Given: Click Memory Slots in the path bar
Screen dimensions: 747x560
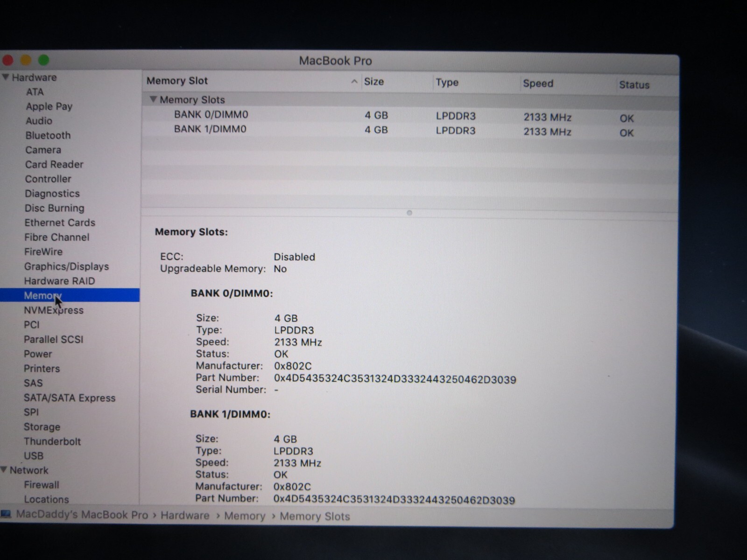Looking at the screenshot, I should click(315, 517).
